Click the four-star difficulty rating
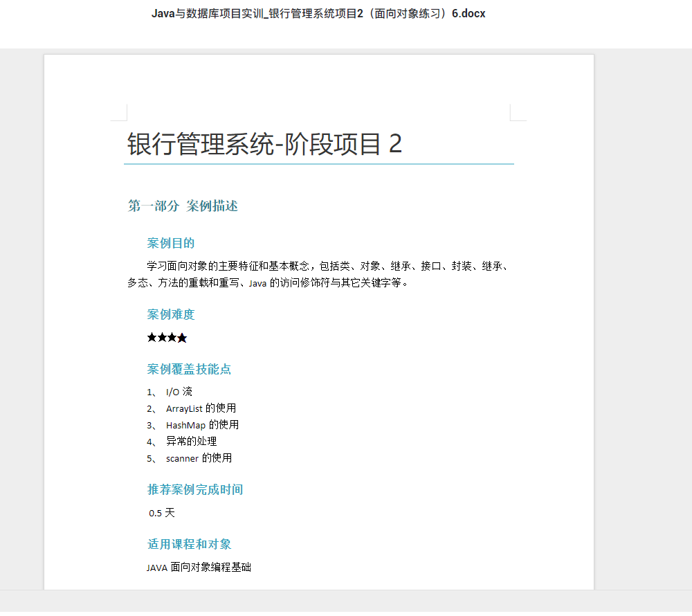 [167, 338]
